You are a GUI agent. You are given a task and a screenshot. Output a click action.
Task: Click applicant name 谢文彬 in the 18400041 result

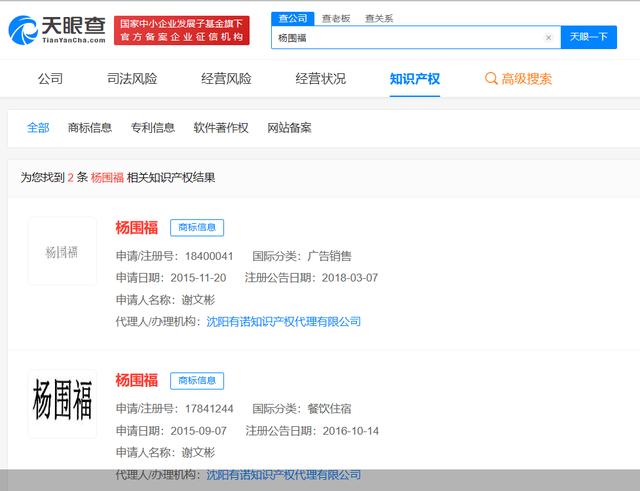[198, 300]
